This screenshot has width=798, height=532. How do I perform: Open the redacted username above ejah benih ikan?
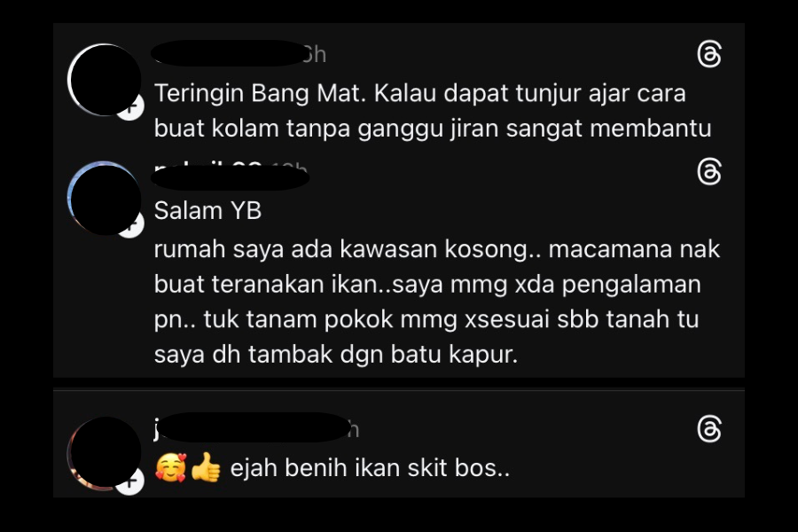point(252,427)
